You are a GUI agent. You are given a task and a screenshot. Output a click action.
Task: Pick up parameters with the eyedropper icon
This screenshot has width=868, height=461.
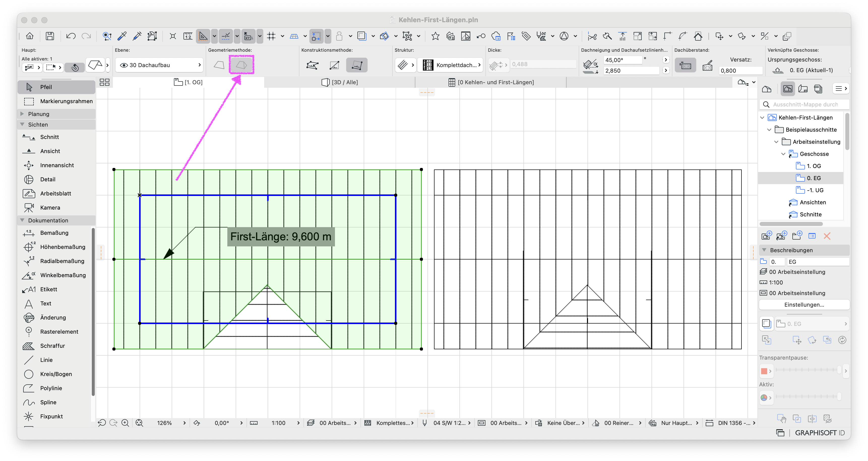point(122,36)
